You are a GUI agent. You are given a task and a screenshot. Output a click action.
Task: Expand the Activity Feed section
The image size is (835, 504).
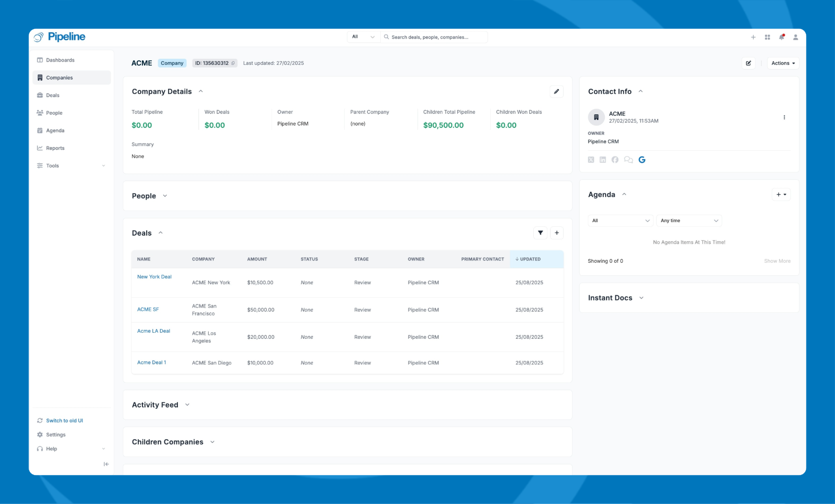187,405
